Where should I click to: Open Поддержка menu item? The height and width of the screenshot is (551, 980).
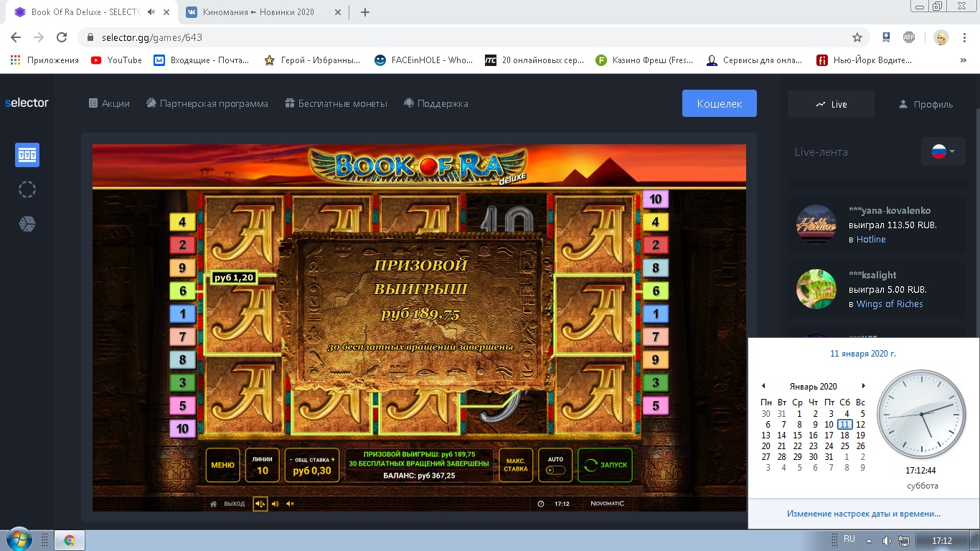point(436,103)
